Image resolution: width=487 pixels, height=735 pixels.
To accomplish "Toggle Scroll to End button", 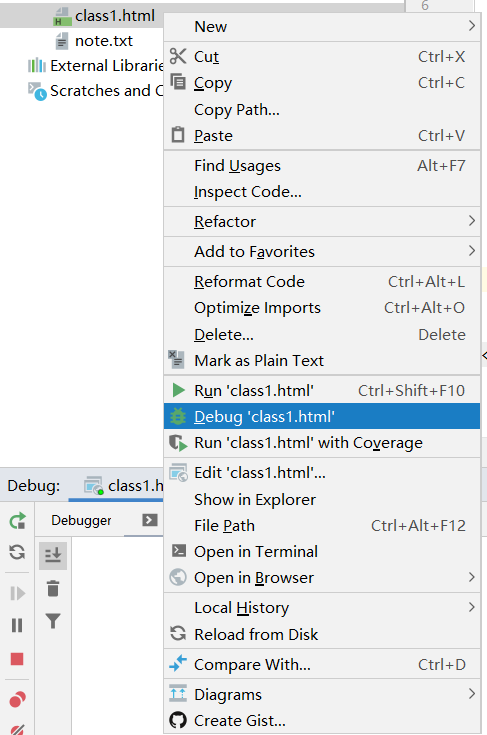I will (x=53, y=555).
